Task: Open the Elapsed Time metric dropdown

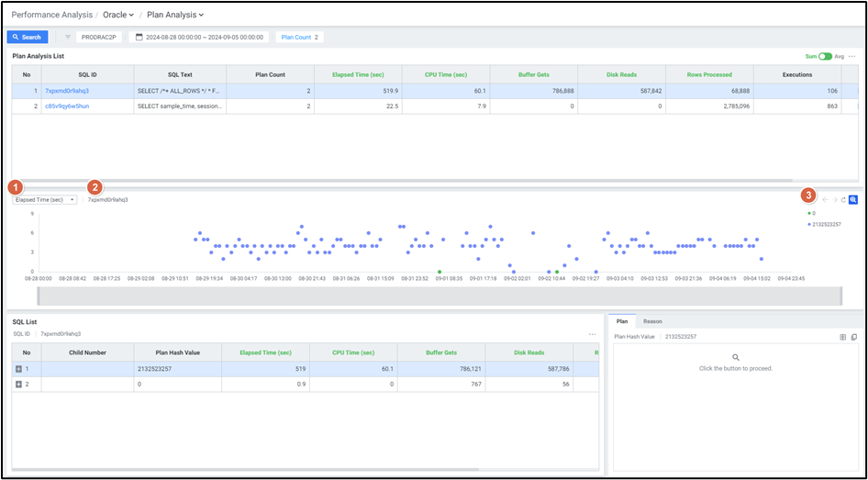Action: pyautogui.click(x=45, y=199)
